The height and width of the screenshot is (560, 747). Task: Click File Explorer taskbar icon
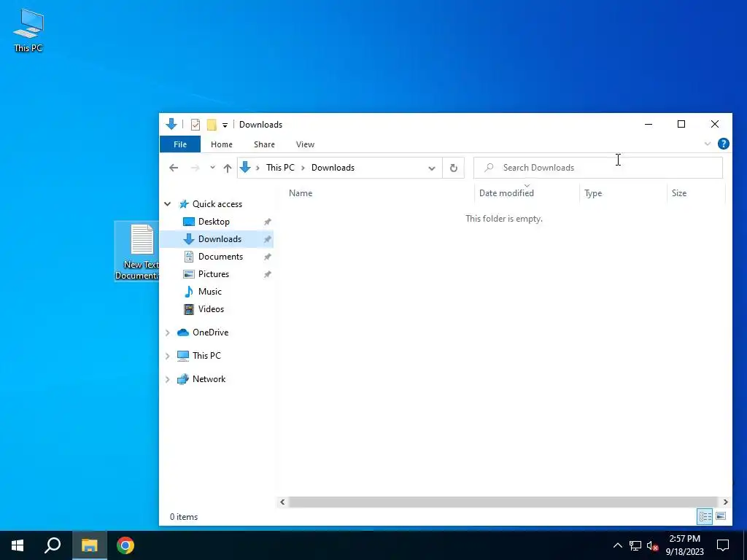[x=89, y=545]
